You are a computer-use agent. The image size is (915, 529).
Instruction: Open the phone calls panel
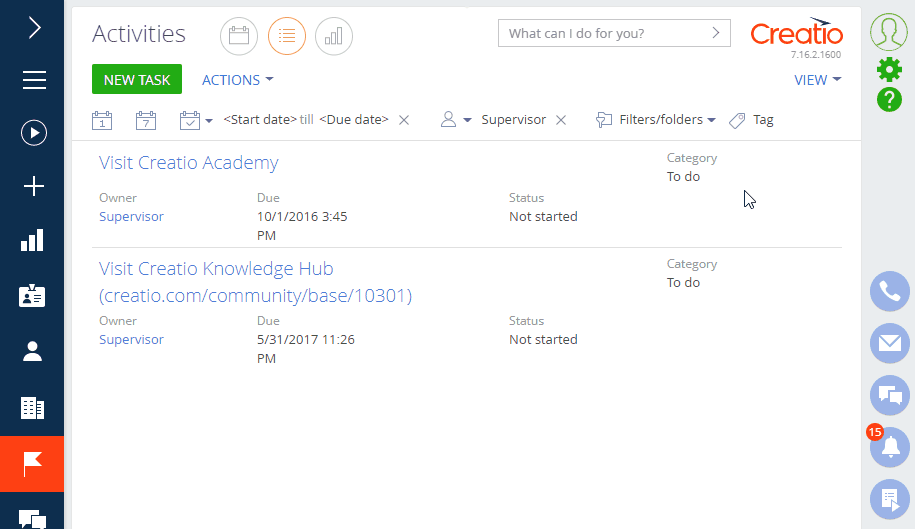pos(890,292)
